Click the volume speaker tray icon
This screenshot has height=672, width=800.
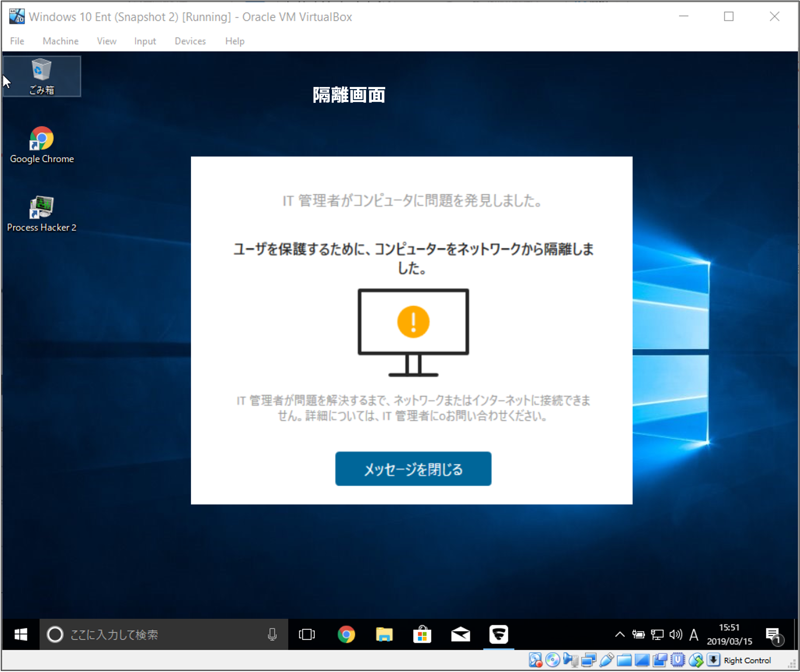pyautogui.click(x=675, y=634)
